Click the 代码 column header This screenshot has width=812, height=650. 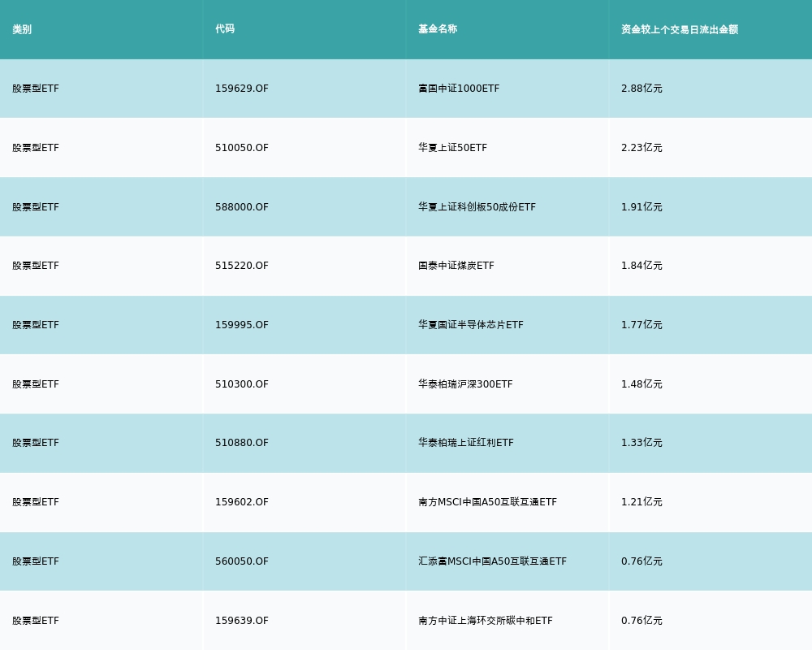coord(225,29)
